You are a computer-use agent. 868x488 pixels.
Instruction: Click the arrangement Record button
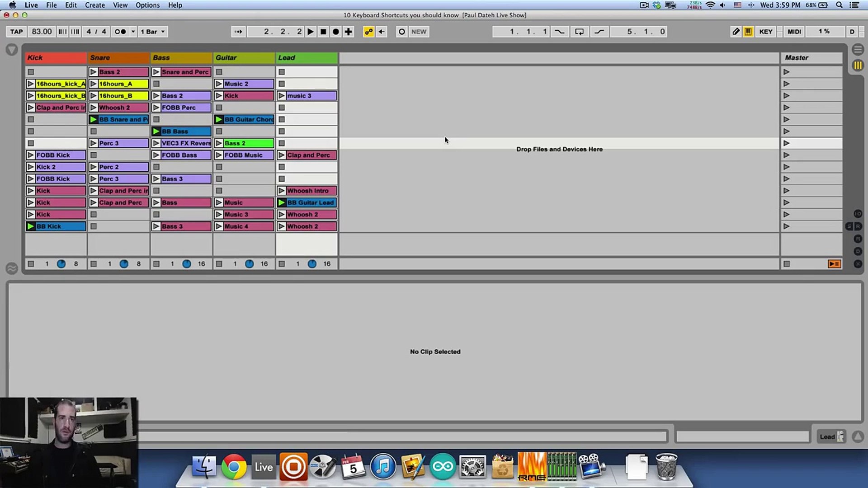pyautogui.click(x=336, y=32)
